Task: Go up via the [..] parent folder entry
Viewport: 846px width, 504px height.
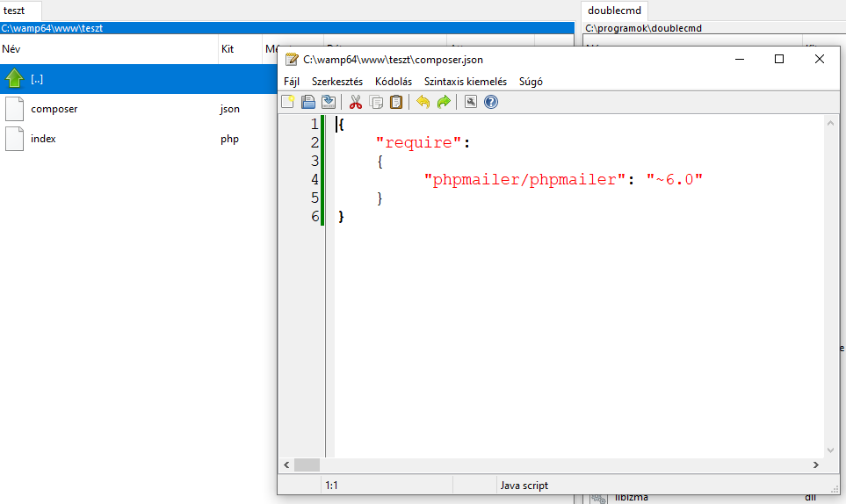Action: tap(37, 79)
